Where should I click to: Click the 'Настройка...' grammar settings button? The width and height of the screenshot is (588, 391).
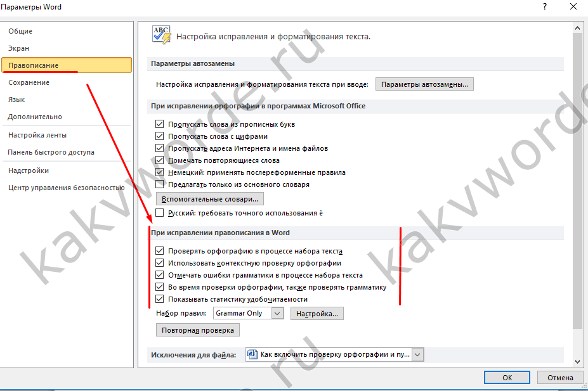point(317,314)
